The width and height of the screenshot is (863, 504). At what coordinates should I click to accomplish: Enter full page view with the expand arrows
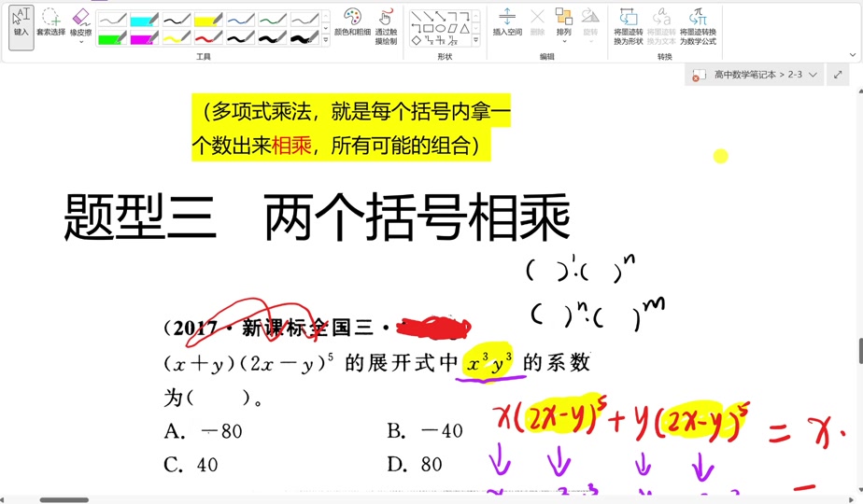[838, 75]
